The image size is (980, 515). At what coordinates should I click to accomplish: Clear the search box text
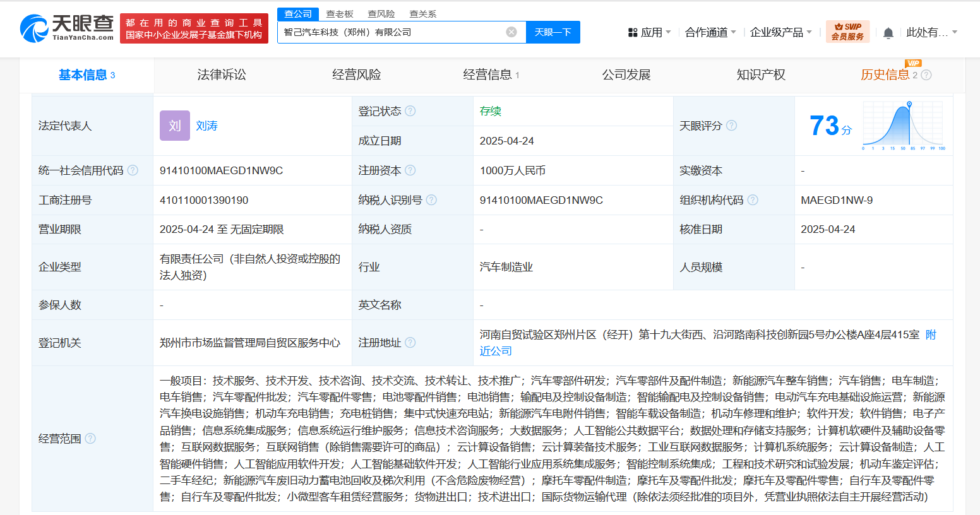click(x=511, y=32)
